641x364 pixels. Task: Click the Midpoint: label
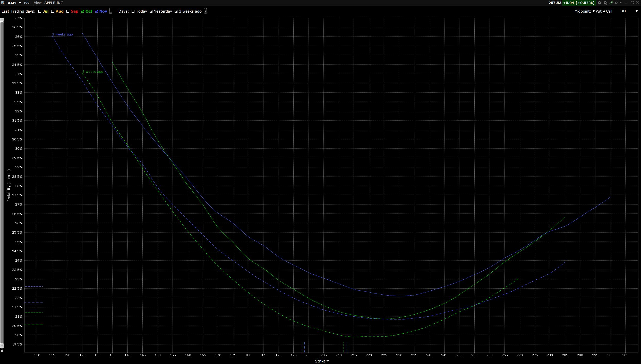pyautogui.click(x=583, y=11)
